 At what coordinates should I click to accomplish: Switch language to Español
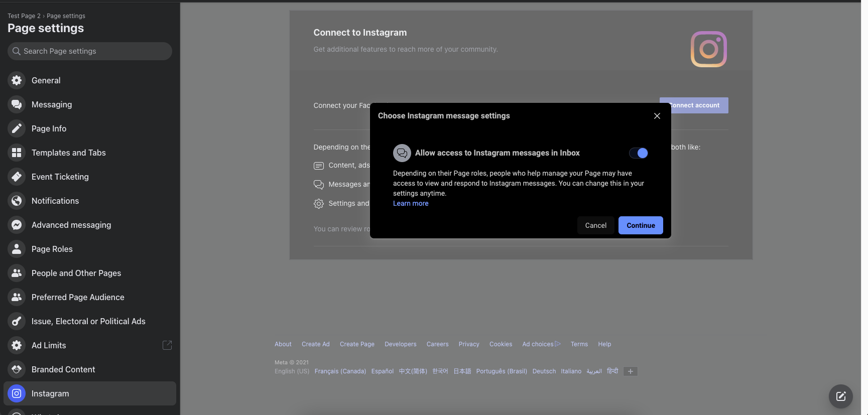click(383, 371)
